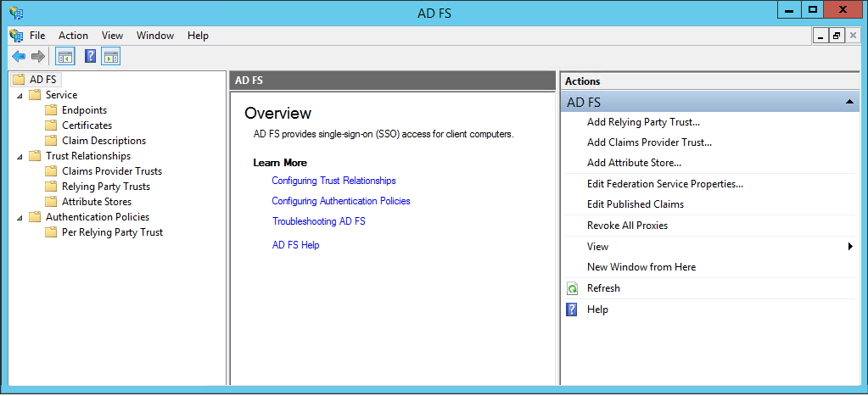Click the Back arrow toolbar icon
The width and height of the screenshot is (868, 396).
19,57
